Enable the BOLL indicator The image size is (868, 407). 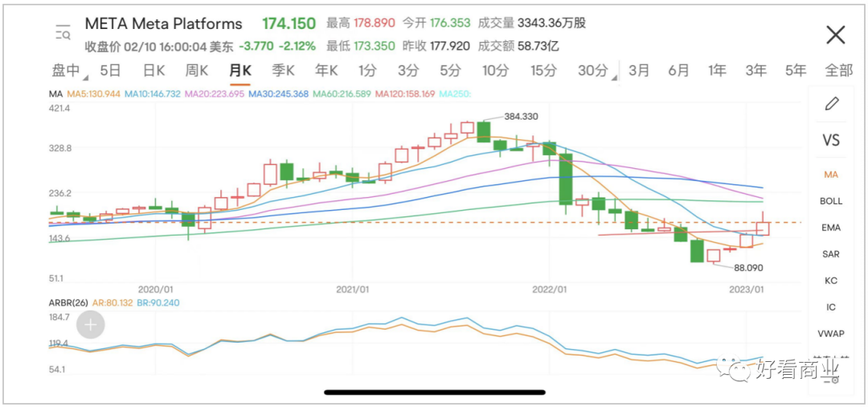coord(831,201)
